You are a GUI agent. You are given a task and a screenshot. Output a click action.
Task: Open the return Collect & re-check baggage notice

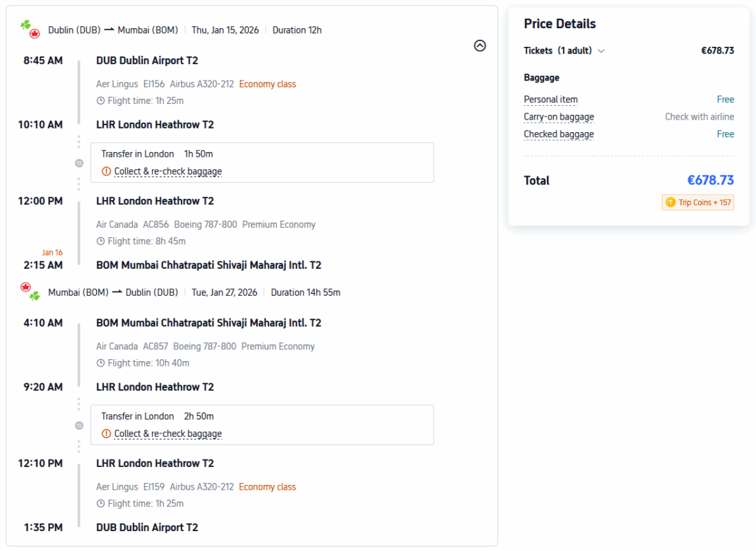(x=168, y=433)
